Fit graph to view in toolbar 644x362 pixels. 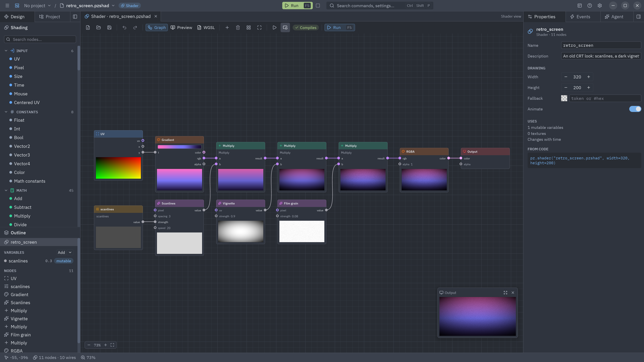pos(259,27)
